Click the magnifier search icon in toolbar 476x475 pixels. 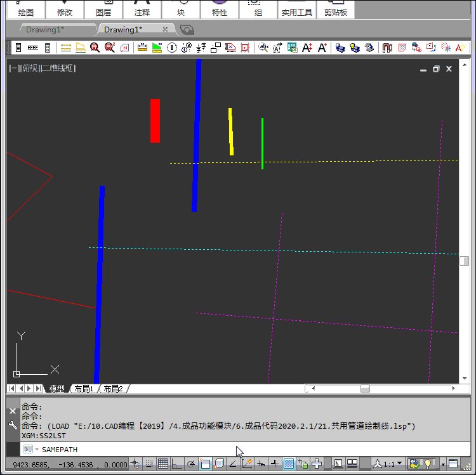(95, 48)
